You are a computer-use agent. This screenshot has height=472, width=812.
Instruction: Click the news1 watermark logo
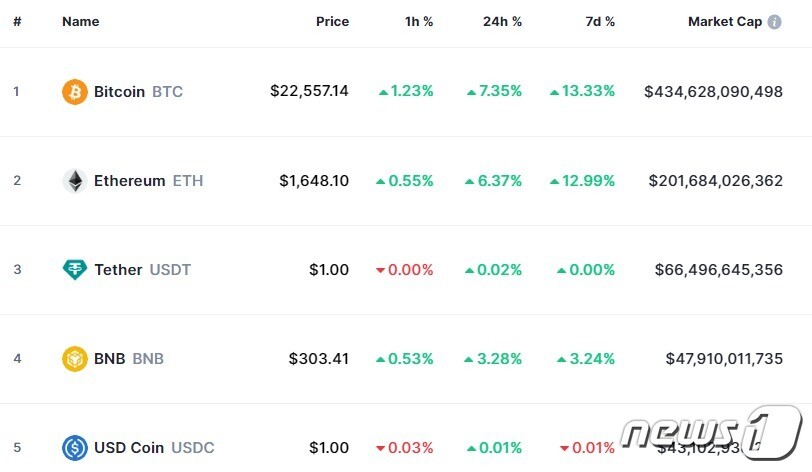click(711, 433)
